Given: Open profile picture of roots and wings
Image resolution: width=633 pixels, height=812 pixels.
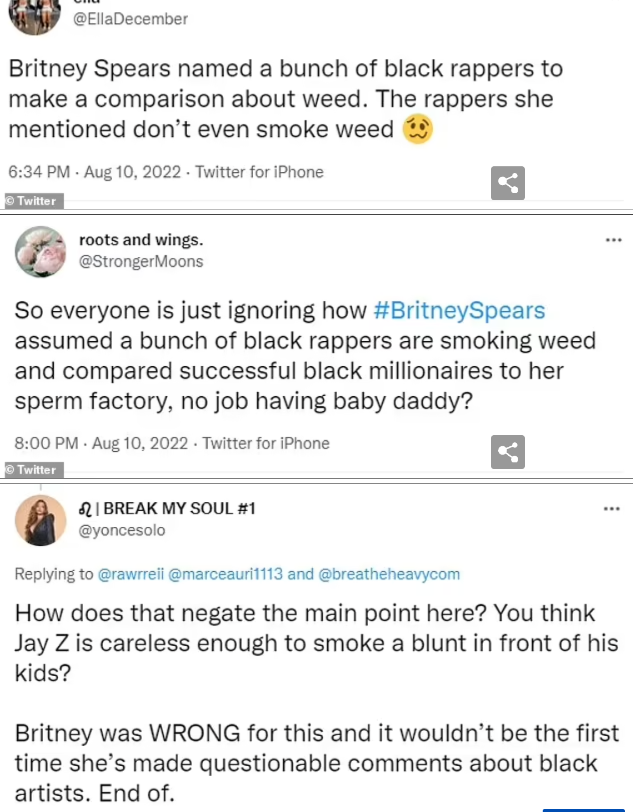Looking at the screenshot, I should click(x=40, y=251).
